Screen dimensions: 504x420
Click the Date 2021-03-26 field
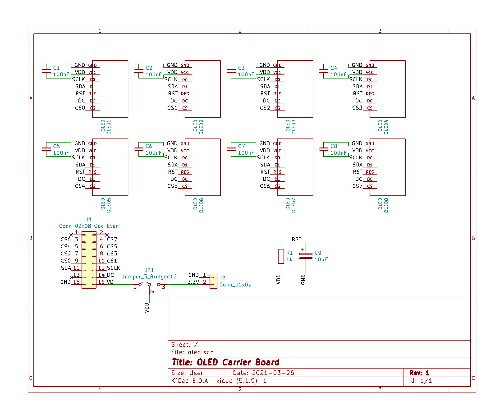pyautogui.click(x=263, y=373)
